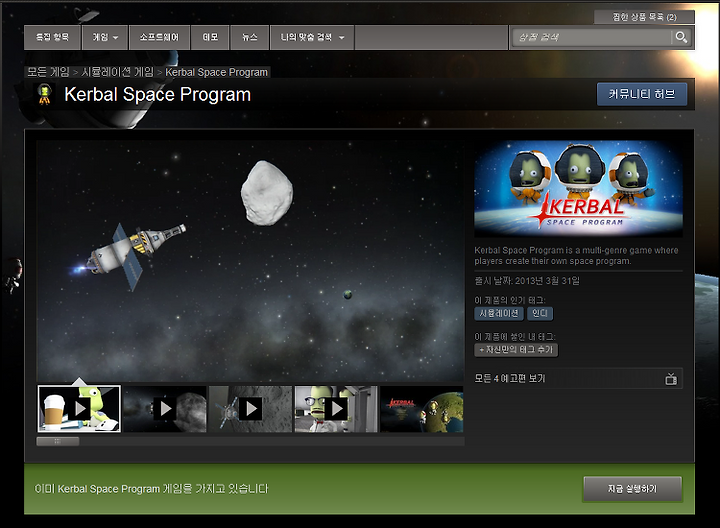This screenshot has width=720, height=528.
Task: Play the coffee cup Kerbal video thumbnail
Action: [79, 409]
